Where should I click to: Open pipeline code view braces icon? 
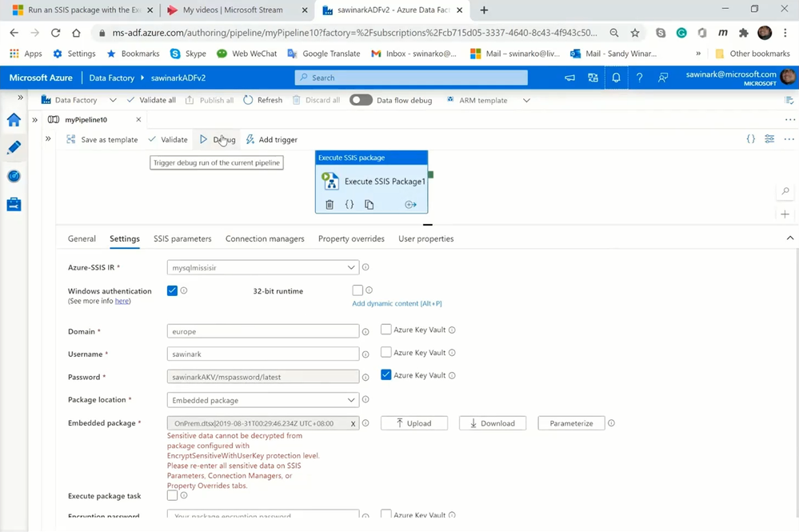pos(750,138)
